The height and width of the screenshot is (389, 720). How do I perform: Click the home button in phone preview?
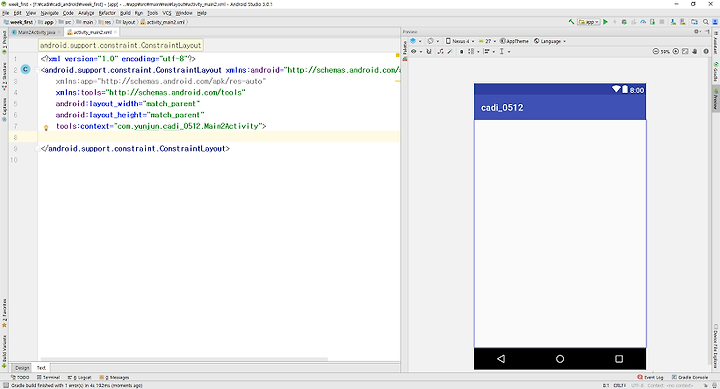pyautogui.click(x=560, y=359)
